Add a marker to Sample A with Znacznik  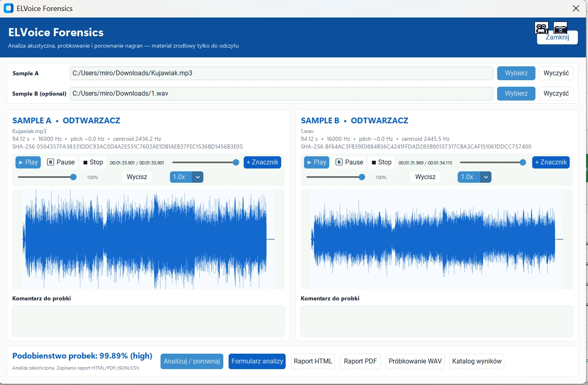coord(262,162)
